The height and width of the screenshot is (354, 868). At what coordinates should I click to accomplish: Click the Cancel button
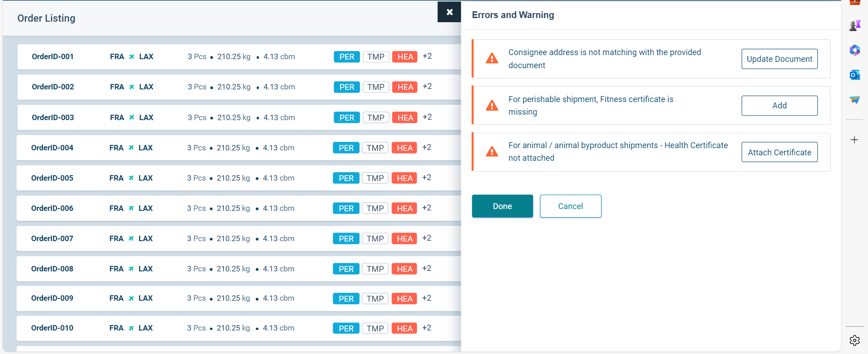point(571,206)
